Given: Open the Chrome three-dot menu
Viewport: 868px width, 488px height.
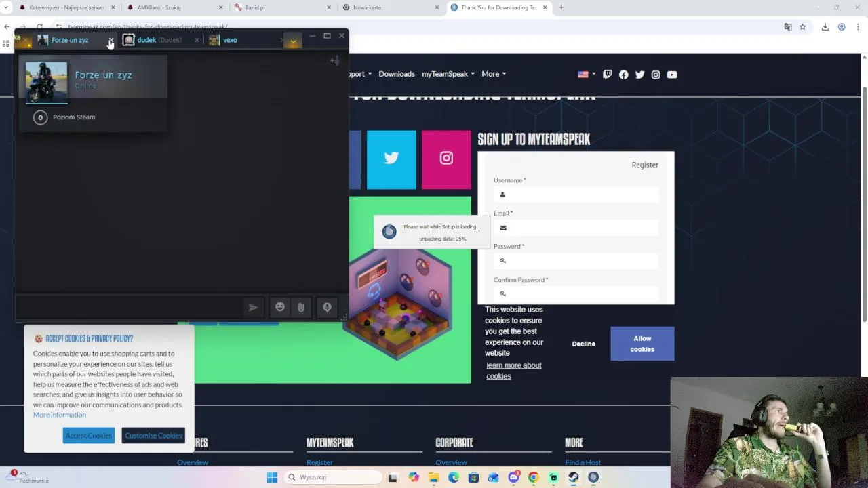Looking at the screenshot, I should point(858,27).
